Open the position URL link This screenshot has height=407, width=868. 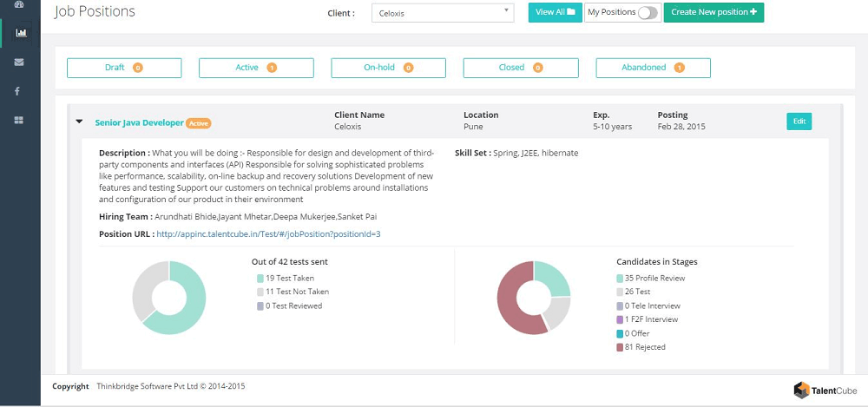point(268,234)
